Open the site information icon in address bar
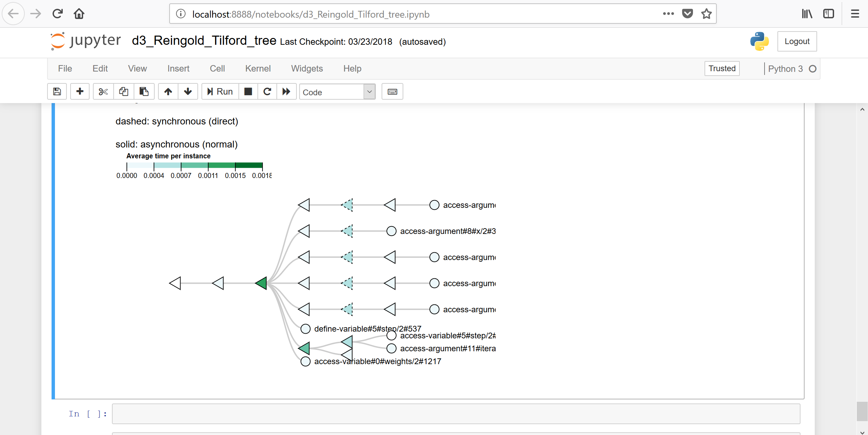 [x=181, y=14]
